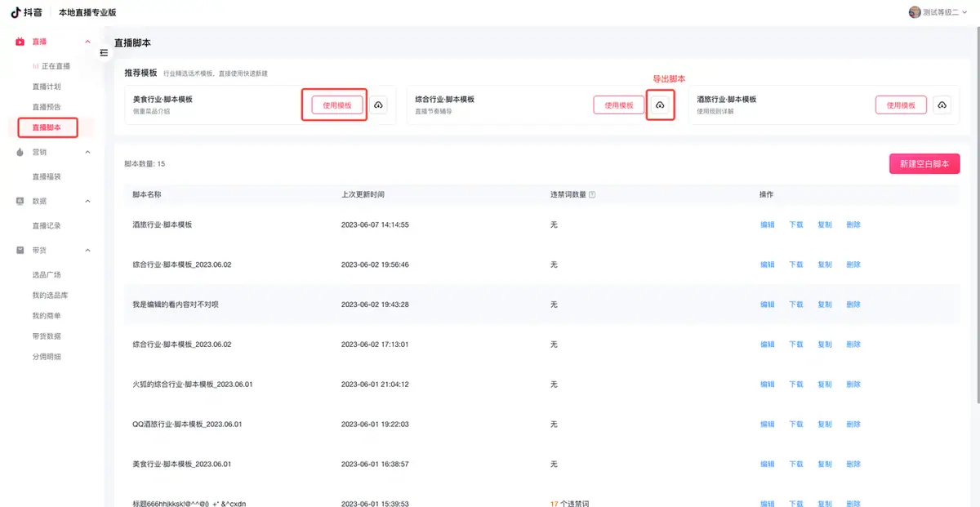Viewport: 980px width, 507px height.
Task: Download 火狐的综合行业·脚本模板 script
Action: 796,385
